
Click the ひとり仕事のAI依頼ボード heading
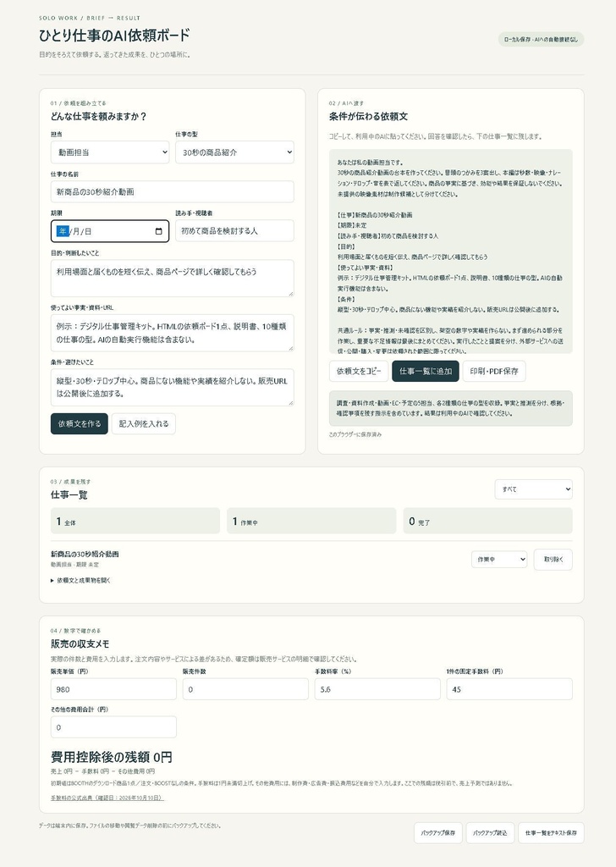click(114, 36)
